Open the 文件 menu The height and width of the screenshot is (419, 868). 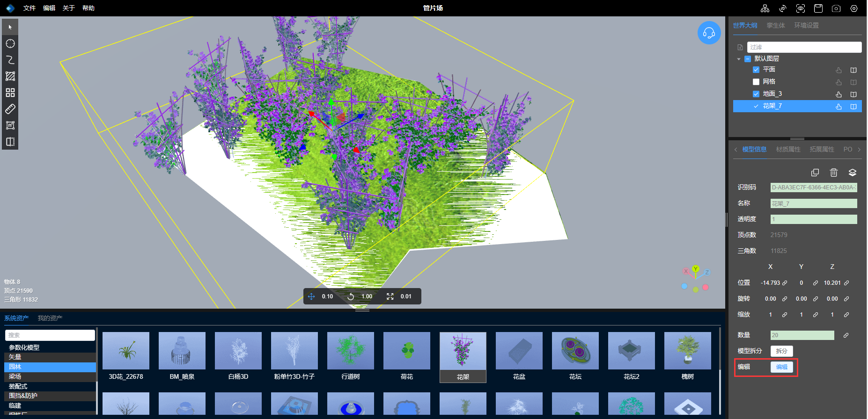(29, 8)
